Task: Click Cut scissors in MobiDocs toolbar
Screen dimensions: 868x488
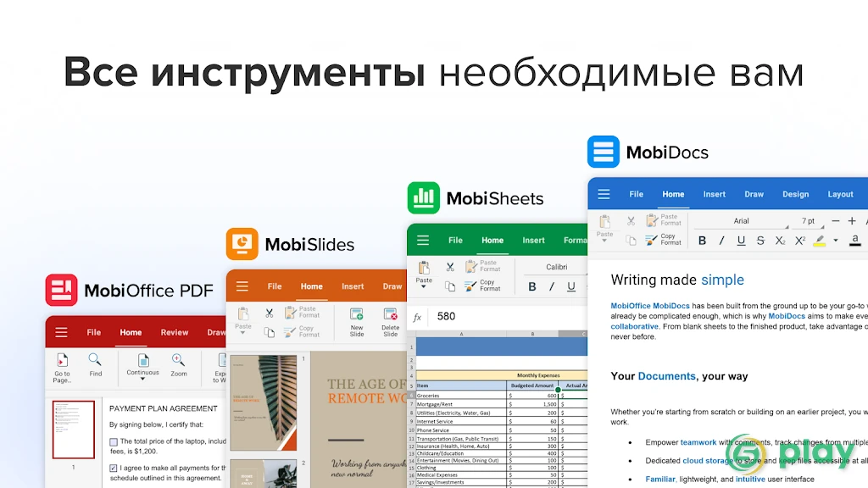Action: coord(631,221)
